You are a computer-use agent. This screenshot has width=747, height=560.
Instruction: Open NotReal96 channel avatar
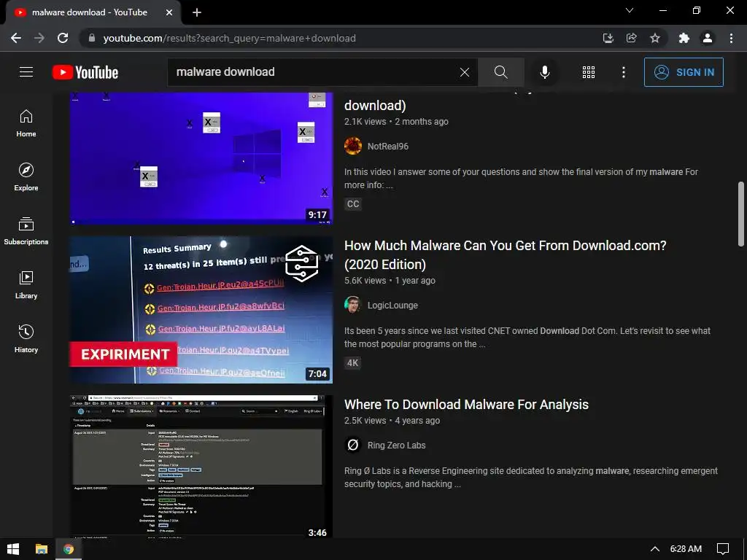tap(353, 146)
